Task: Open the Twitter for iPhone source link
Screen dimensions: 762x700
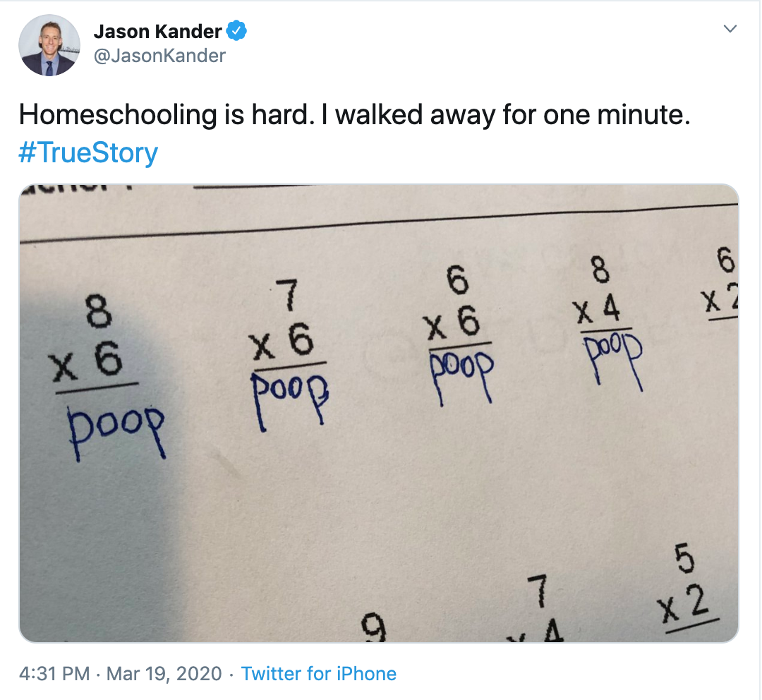Action: point(319,674)
